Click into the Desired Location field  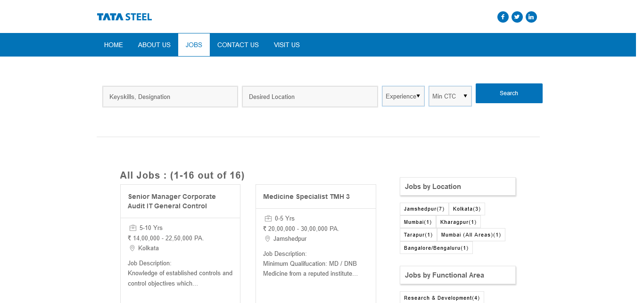coord(310,97)
